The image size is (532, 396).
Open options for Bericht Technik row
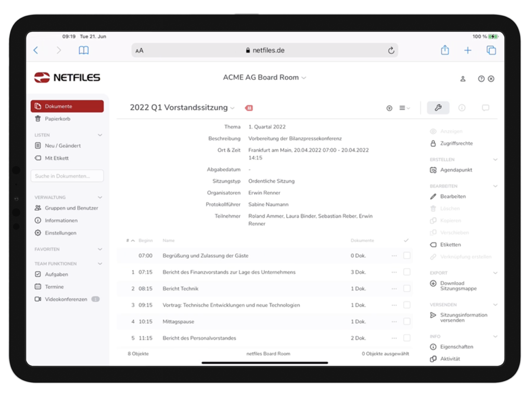tap(394, 289)
